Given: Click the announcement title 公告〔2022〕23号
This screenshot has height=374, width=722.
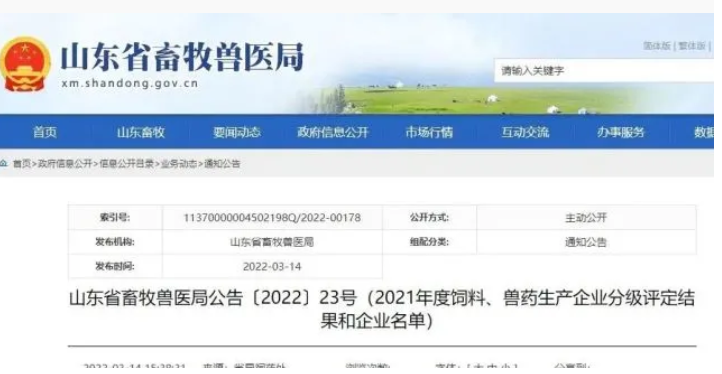Looking at the screenshot, I should pyautogui.click(x=382, y=310).
